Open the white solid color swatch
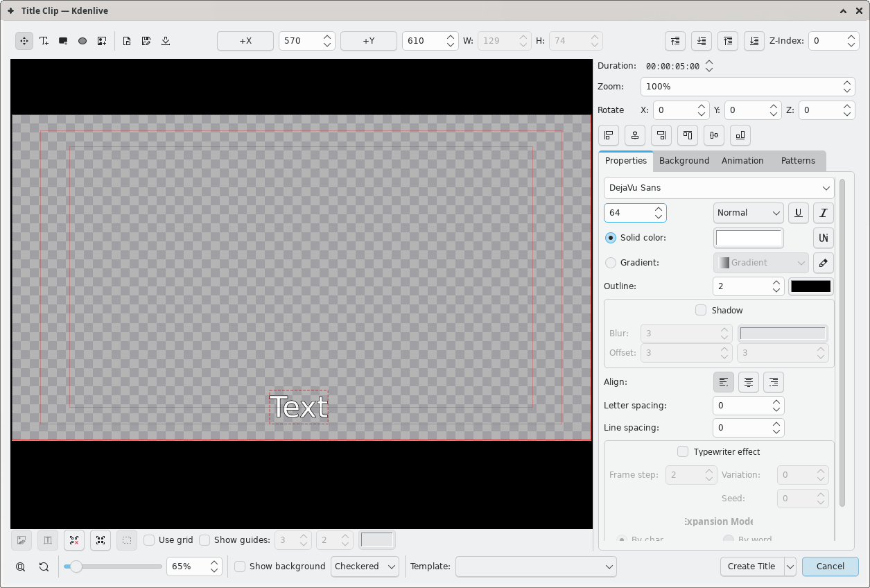This screenshot has width=870, height=588. (x=749, y=238)
